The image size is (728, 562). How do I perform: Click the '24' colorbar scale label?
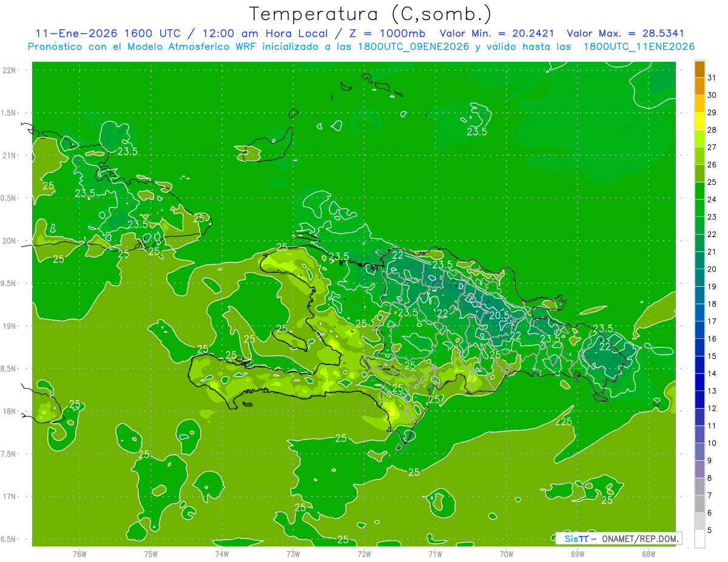tap(712, 199)
